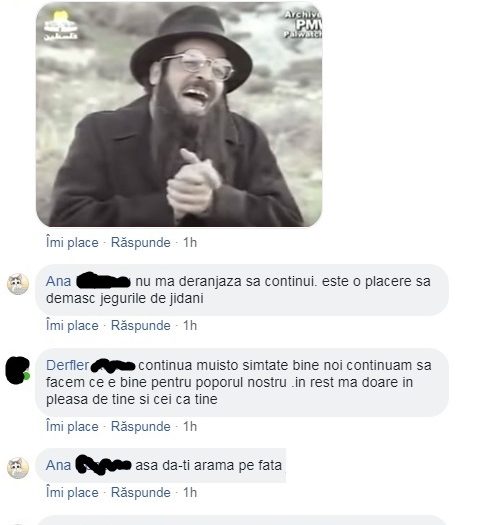Like Derfler's comment with 'Îmi place'
Viewport: 487px width, 525px height.
tap(72, 427)
